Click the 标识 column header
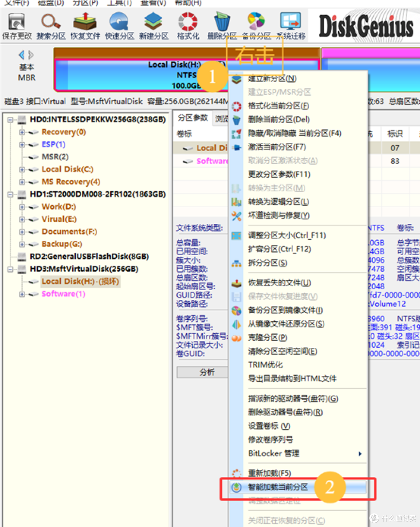420x527 pixels. click(395, 134)
